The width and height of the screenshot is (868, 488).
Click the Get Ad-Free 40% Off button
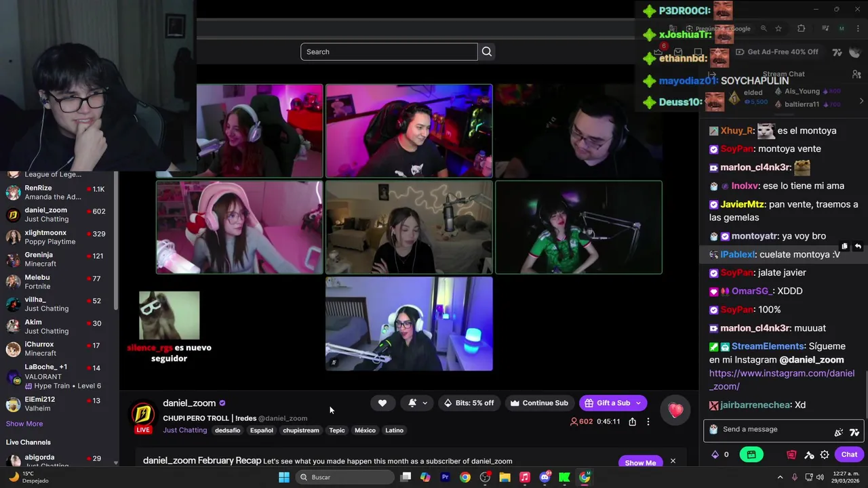click(x=776, y=52)
